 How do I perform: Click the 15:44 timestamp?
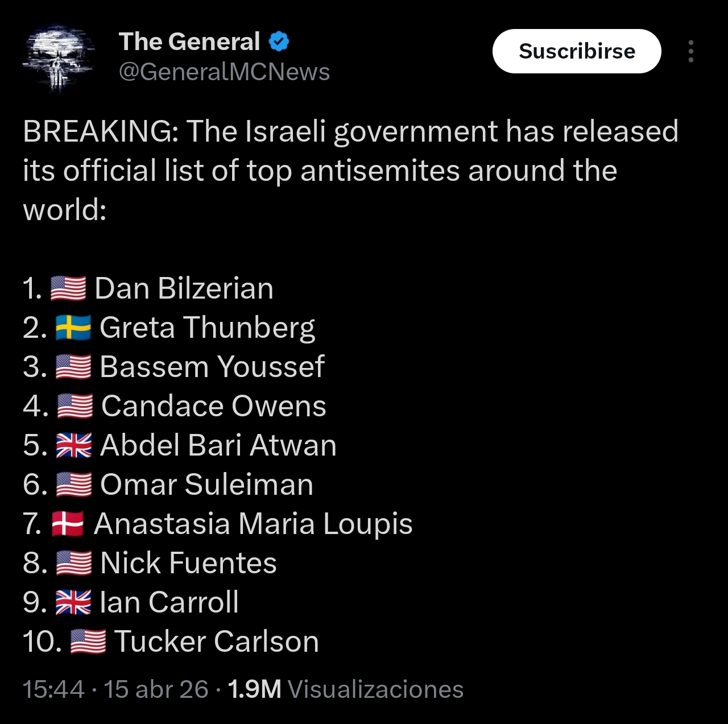[x=53, y=689]
